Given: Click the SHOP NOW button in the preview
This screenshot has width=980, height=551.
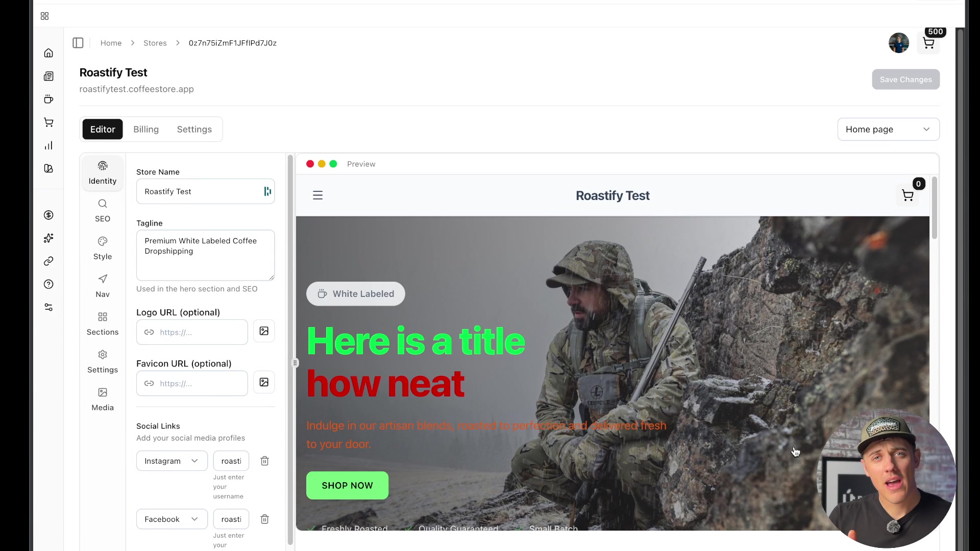Looking at the screenshot, I should click(x=347, y=485).
